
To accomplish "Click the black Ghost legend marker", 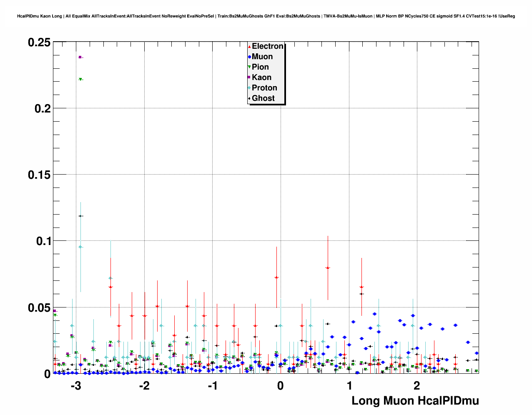I will [x=249, y=98].
